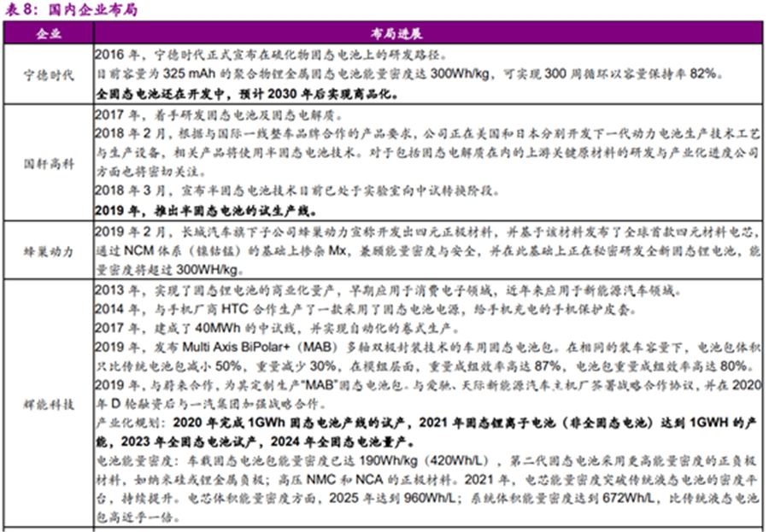Image resolution: width=769 pixels, height=532 pixels.
Task: Click line '2017年，着手研发固态电池及固态电解质'
Action: pos(220,114)
